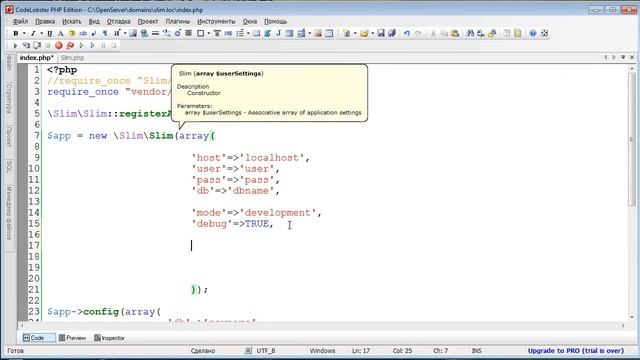Click the horizontal scrollbar right arrow
Screen dimensions: 640x360
coord(623,325)
